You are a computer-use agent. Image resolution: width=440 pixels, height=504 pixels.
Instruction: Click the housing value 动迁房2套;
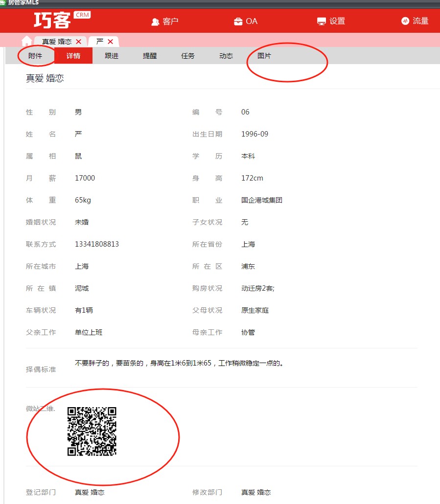[x=258, y=288]
